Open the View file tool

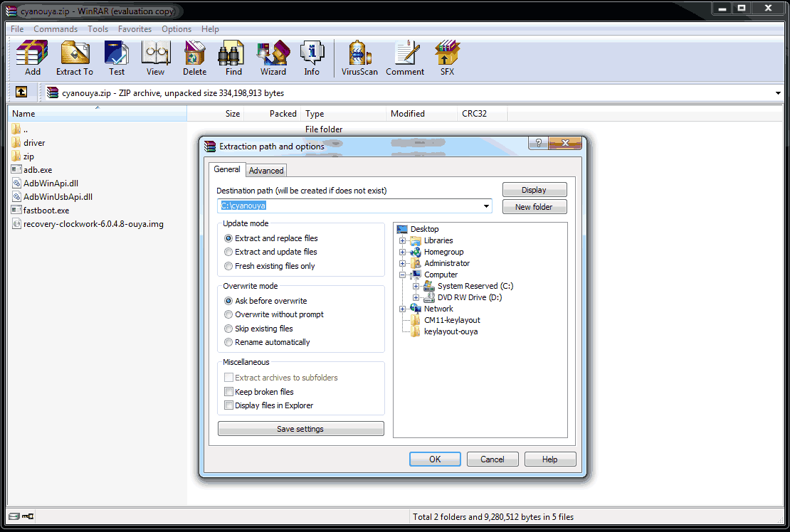(x=155, y=58)
